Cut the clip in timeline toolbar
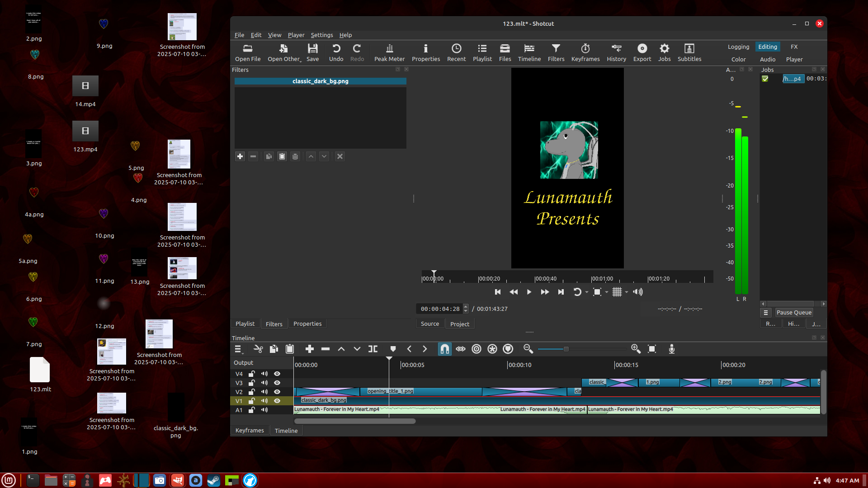The image size is (868, 488). 258,349
